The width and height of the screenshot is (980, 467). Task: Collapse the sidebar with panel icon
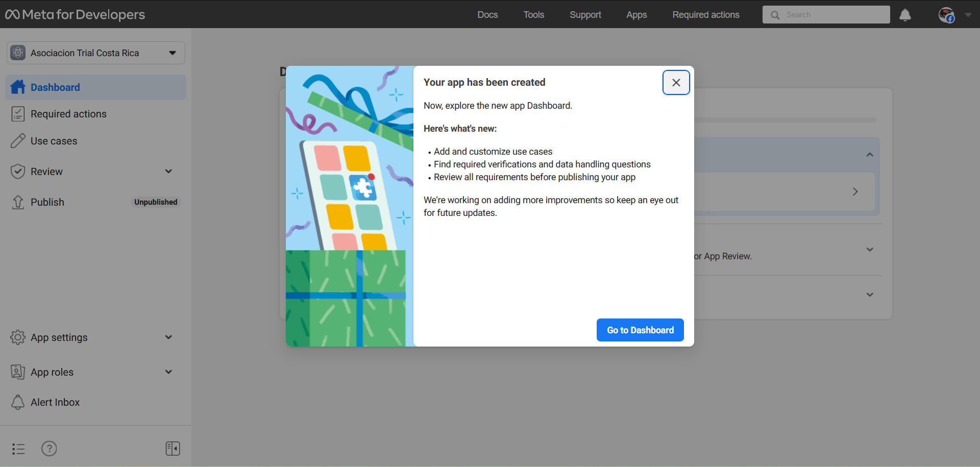coord(173,449)
